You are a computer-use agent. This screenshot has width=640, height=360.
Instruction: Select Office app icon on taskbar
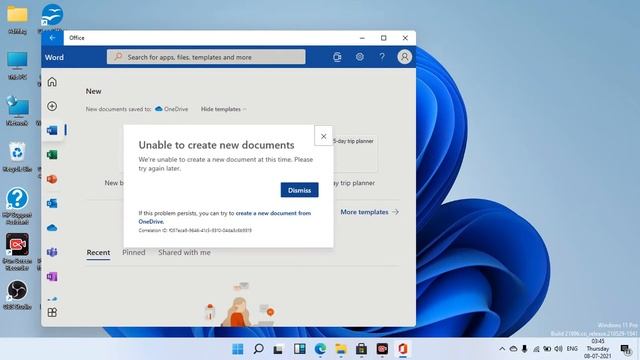403,349
